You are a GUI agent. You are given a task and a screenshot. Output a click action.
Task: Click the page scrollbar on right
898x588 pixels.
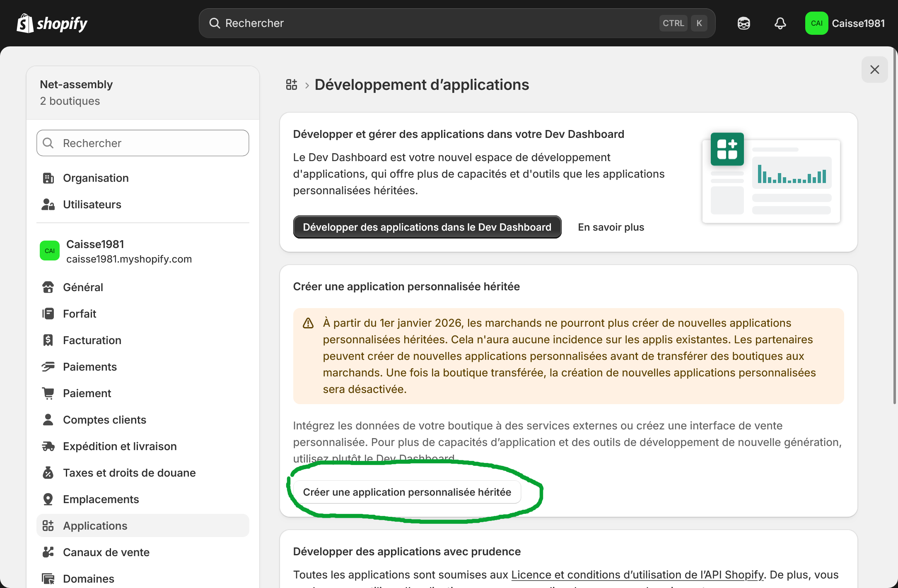895,227
